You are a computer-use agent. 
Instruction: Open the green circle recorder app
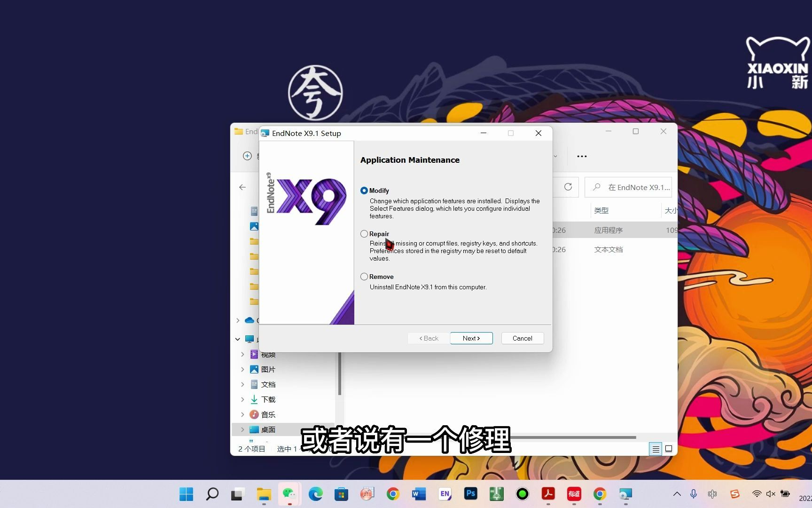coord(522,494)
